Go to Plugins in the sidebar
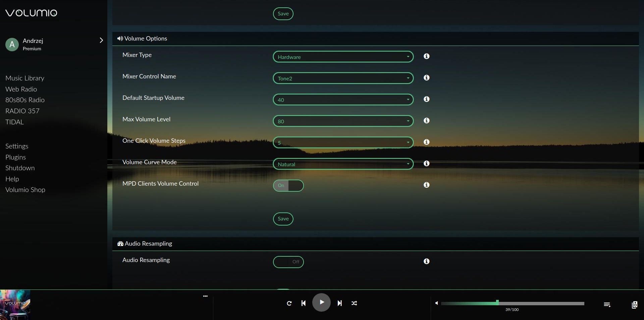Image resolution: width=644 pixels, height=320 pixels. [x=15, y=157]
